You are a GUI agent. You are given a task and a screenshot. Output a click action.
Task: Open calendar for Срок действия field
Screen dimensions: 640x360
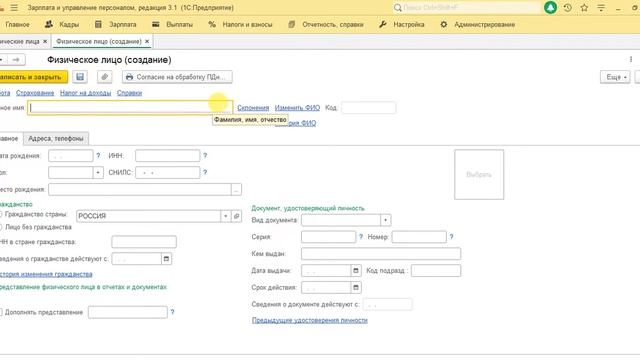356,288
